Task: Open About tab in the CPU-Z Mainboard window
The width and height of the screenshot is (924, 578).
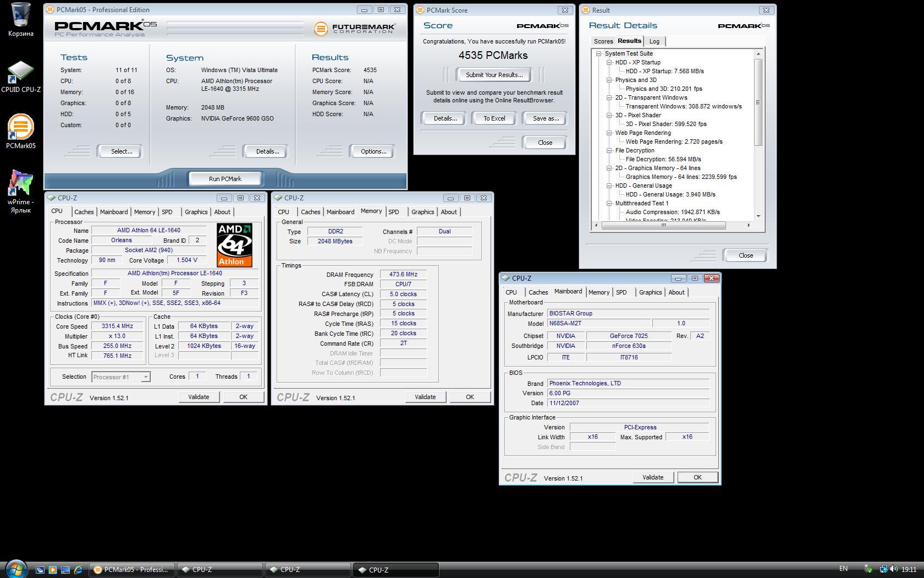Action: (x=676, y=292)
